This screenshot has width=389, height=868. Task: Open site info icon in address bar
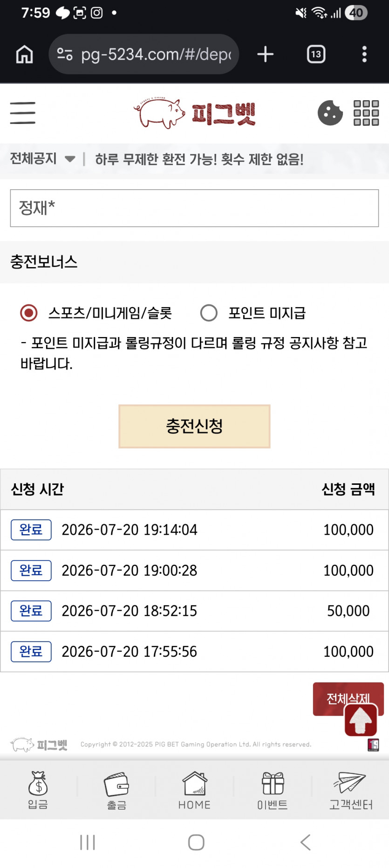tap(65, 54)
